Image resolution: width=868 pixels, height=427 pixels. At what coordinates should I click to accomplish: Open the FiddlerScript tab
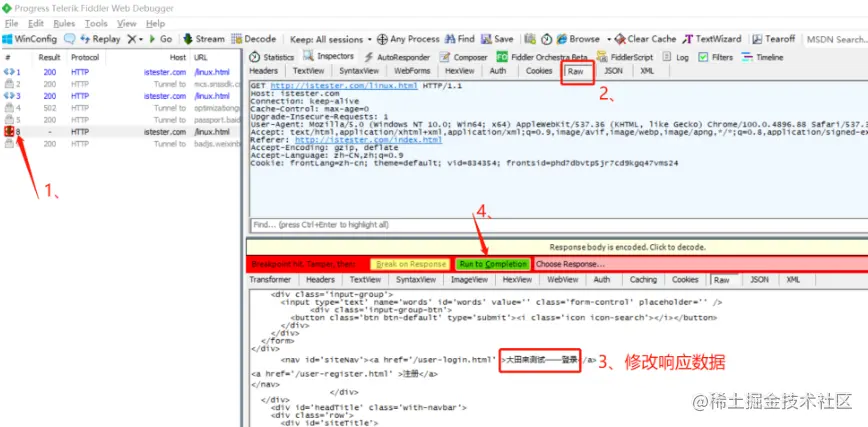(626, 57)
